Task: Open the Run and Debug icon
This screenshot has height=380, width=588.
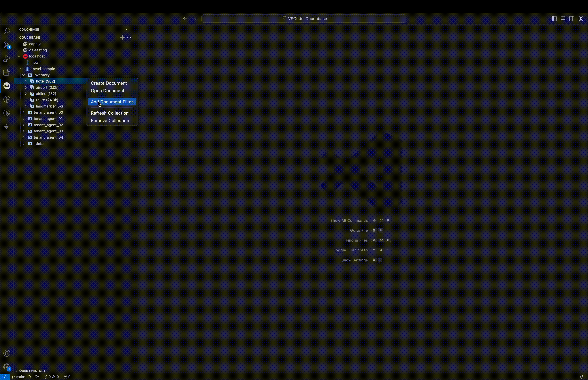Action: [x=7, y=59]
